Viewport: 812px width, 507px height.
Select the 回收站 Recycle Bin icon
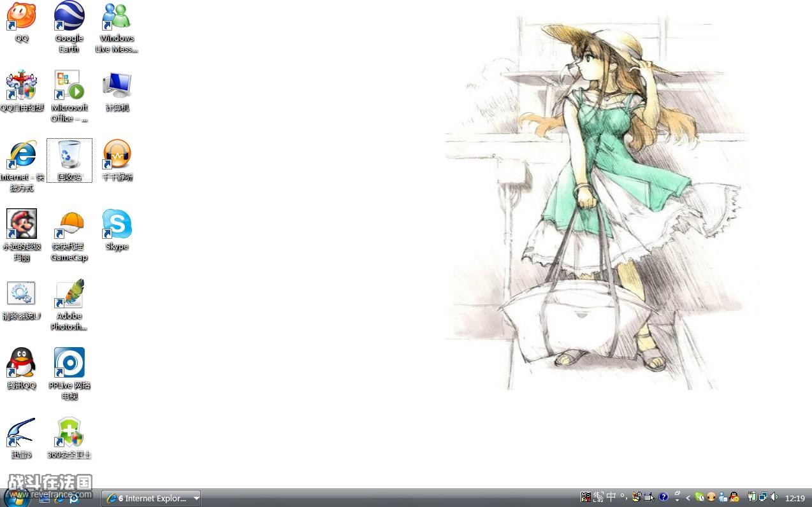[x=69, y=161]
